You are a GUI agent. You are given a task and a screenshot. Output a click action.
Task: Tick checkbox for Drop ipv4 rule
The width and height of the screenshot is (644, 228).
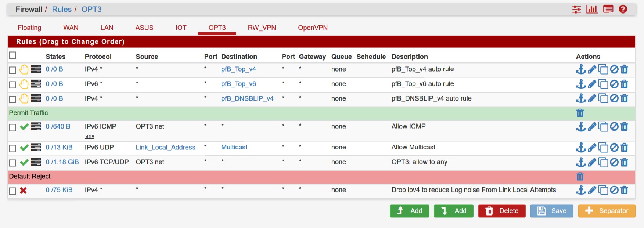[x=13, y=191]
